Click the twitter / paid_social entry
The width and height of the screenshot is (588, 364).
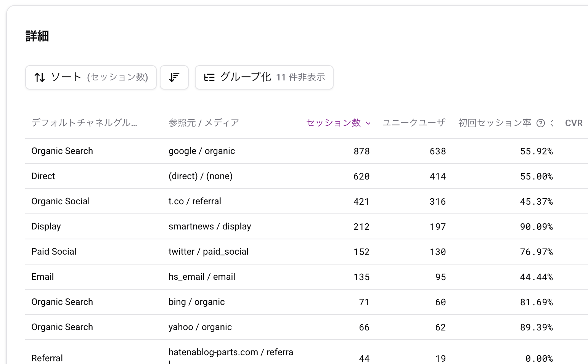pyautogui.click(x=209, y=252)
